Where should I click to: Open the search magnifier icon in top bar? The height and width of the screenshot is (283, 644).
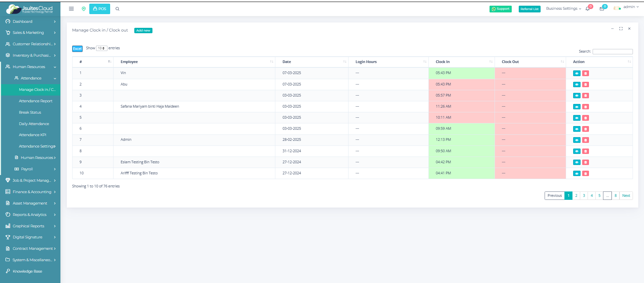pyautogui.click(x=118, y=9)
